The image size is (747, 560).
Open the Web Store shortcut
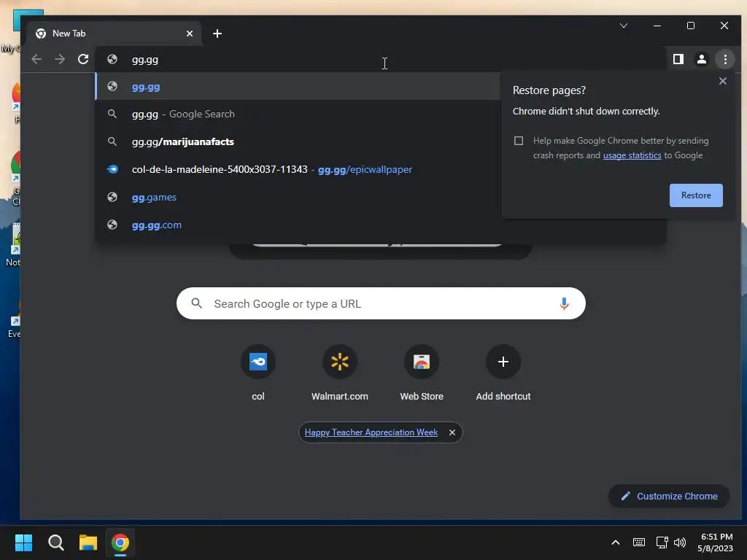tap(422, 373)
